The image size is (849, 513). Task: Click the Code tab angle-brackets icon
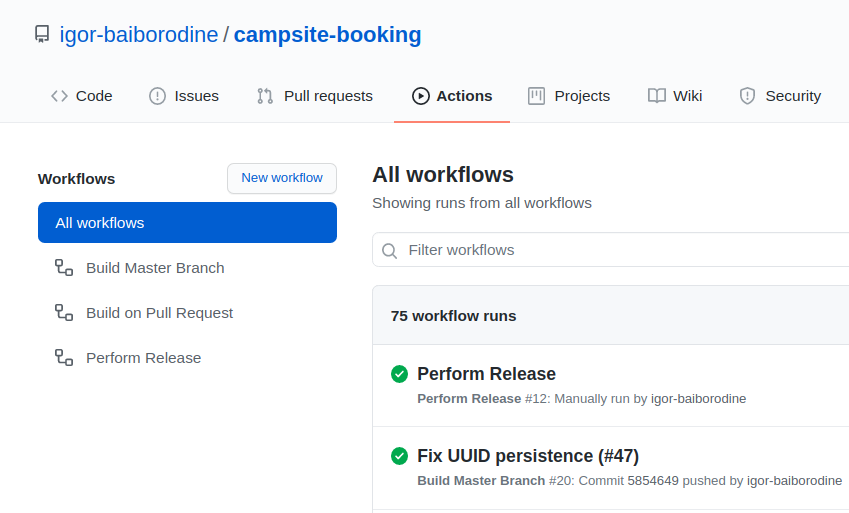[x=60, y=96]
